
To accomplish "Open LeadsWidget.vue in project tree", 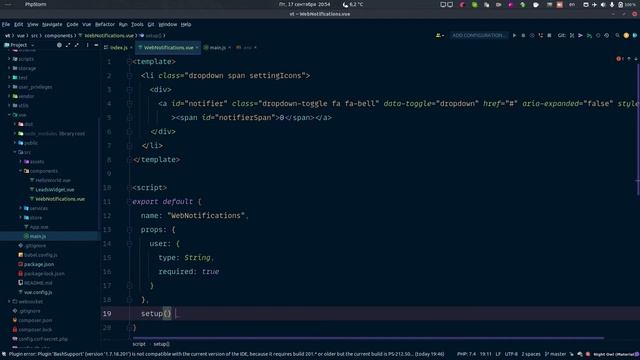I will click(55, 190).
